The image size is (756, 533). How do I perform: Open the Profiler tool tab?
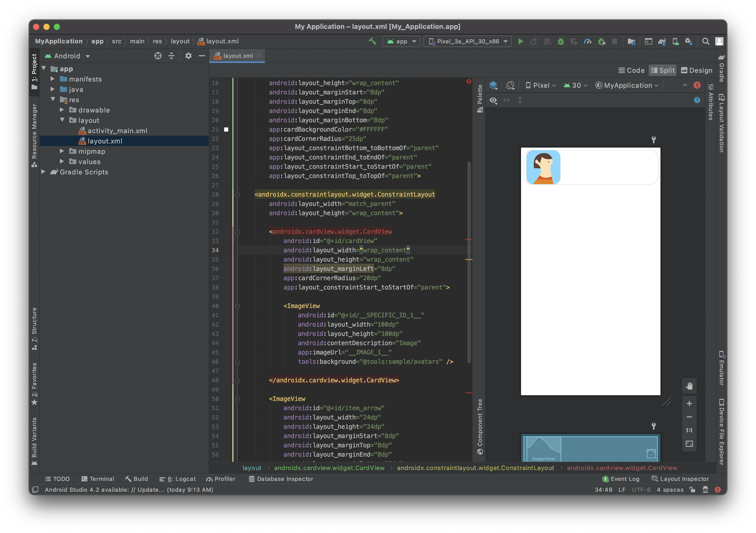220,479
